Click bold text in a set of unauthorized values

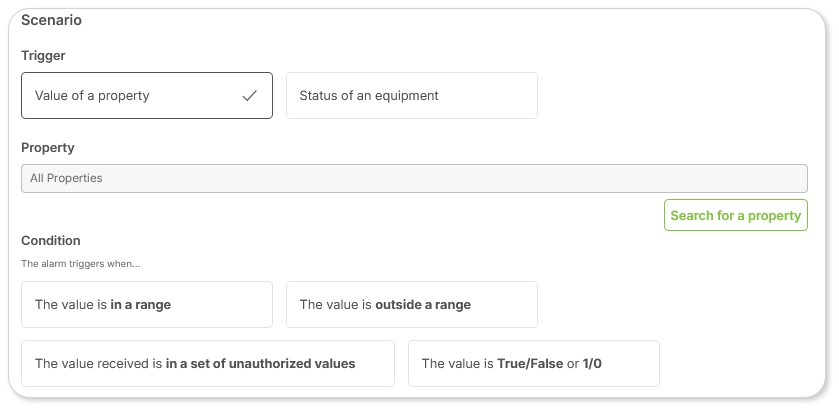[261, 363]
